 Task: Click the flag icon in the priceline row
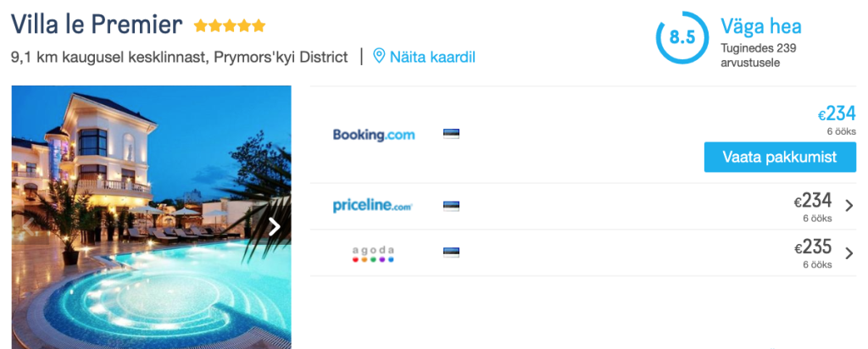(x=451, y=205)
